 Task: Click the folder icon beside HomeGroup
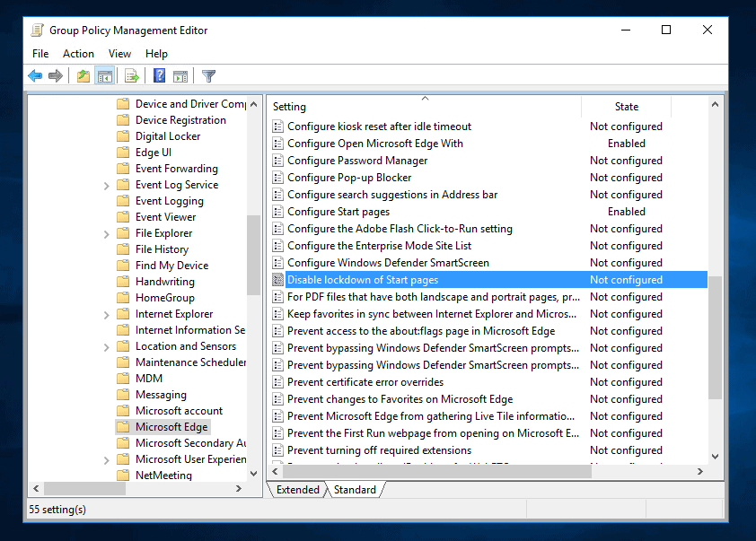(x=123, y=298)
